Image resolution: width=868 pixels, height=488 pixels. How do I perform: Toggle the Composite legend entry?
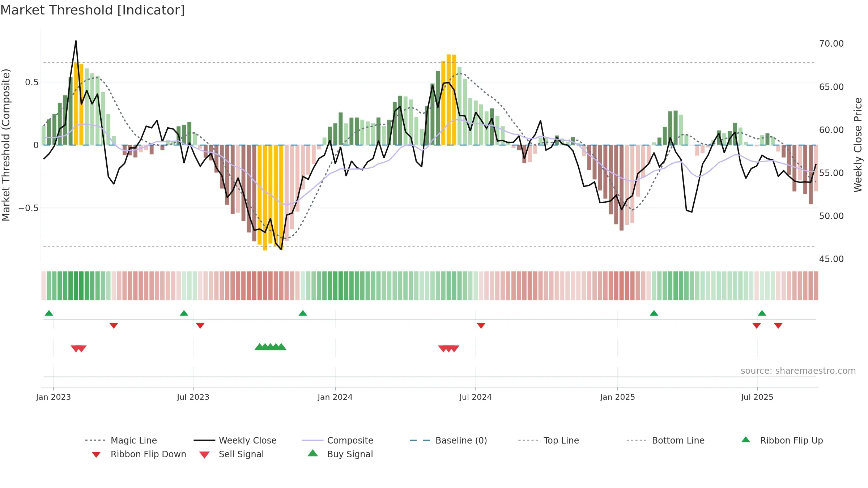(x=337, y=440)
